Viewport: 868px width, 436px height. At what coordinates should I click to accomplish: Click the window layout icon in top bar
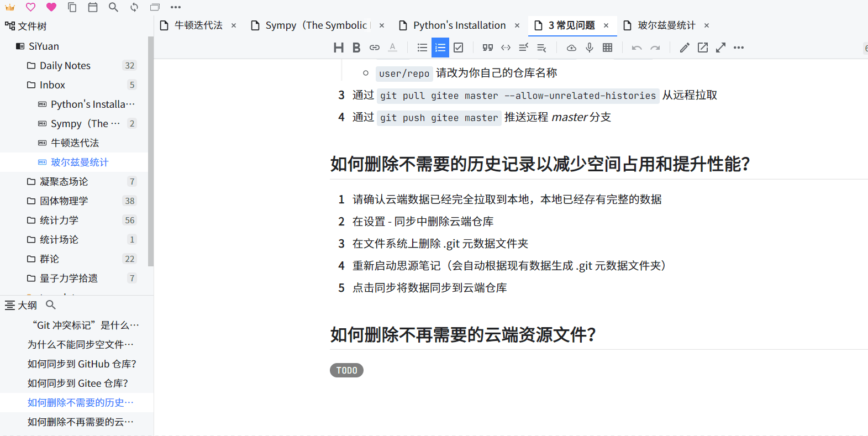pos(155,7)
